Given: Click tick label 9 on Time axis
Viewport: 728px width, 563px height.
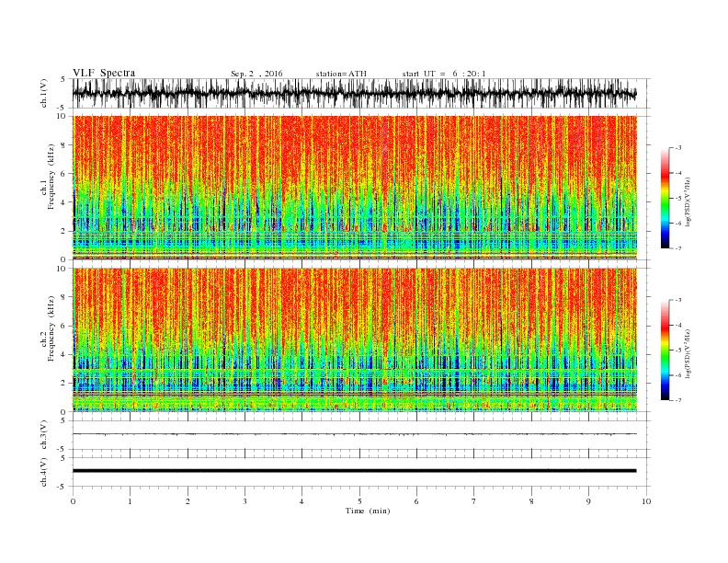Looking at the screenshot, I should click(x=589, y=501).
